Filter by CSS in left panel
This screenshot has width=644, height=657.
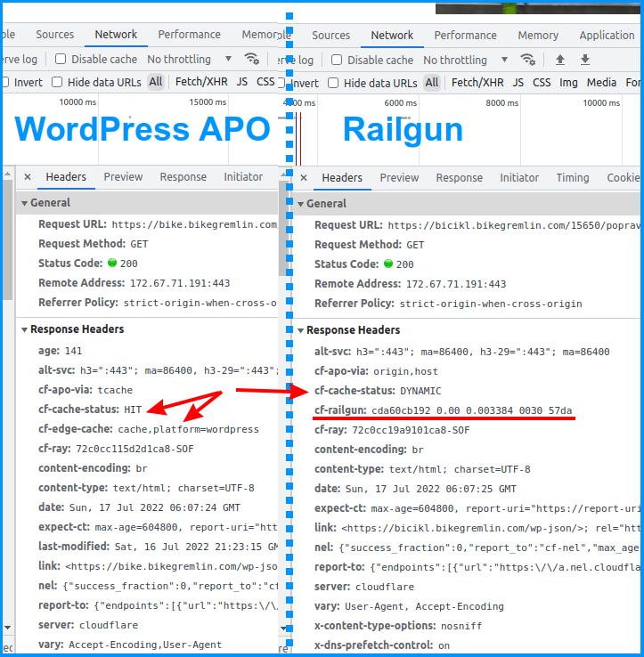click(x=265, y=82)
